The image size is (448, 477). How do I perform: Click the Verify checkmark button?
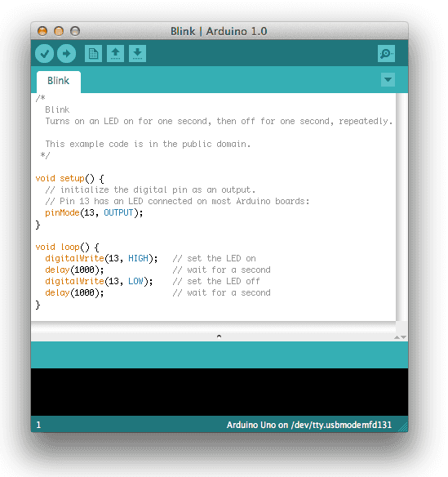click(44, 54)
